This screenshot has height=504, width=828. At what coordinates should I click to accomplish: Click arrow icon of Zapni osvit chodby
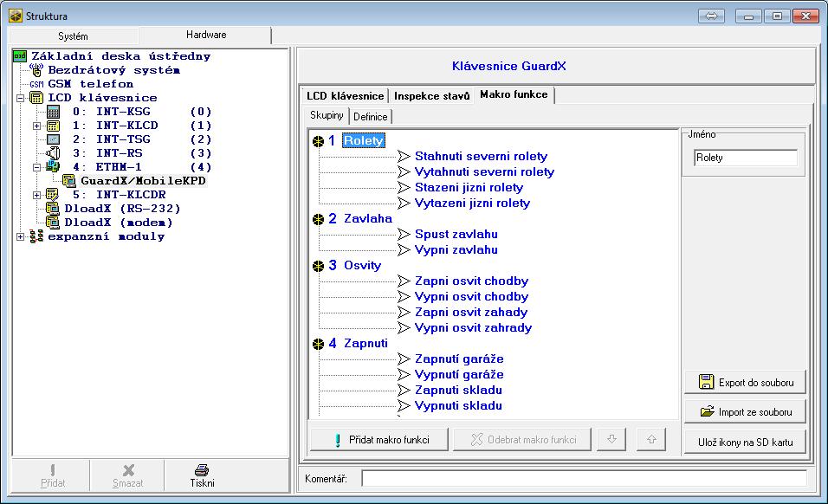tap(404, 281)
